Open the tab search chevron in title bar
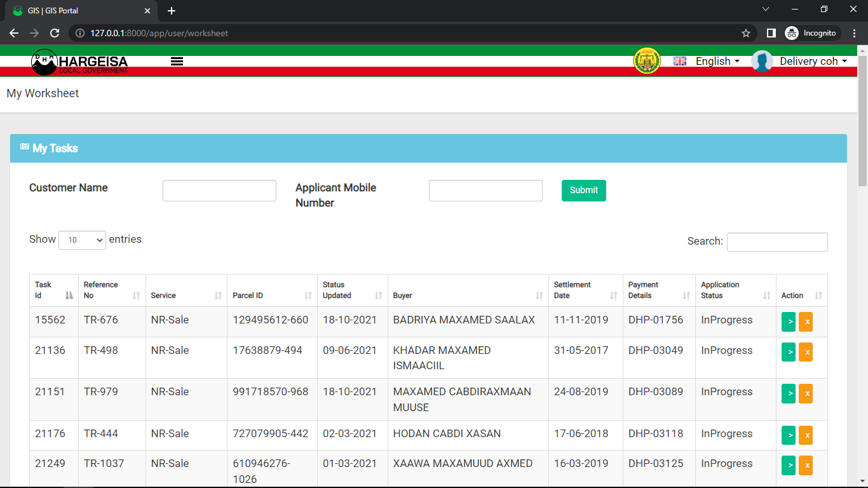 (x=766, y=10)
